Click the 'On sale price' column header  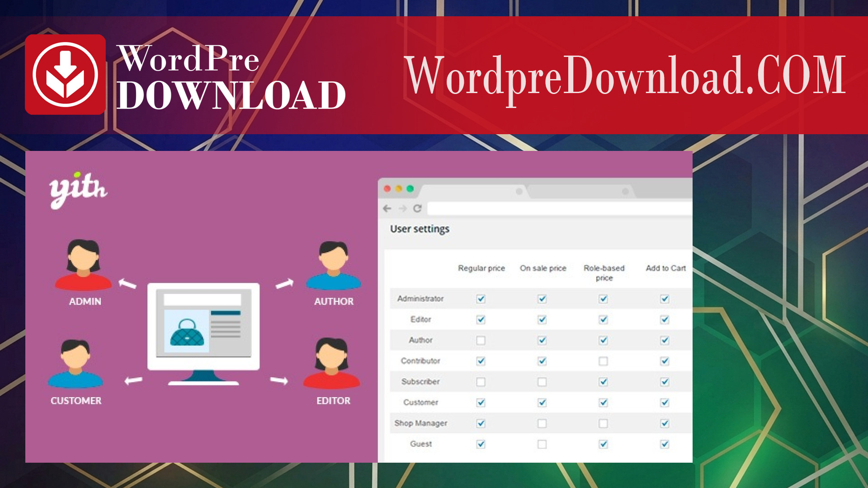(x=543, y=268)
